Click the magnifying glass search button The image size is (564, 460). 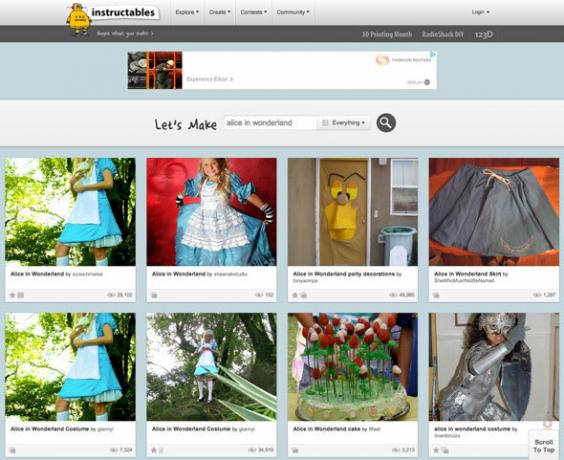(386, 123)
